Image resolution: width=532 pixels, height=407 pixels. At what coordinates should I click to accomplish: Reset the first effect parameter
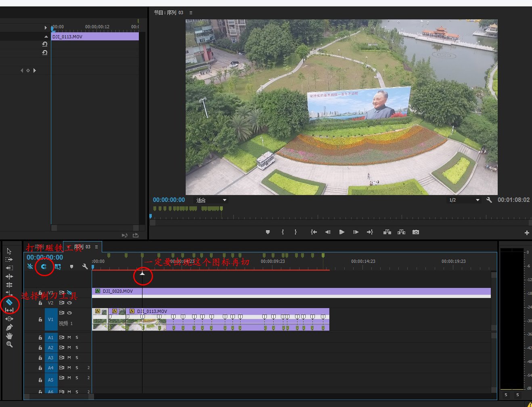coord(45,44)
